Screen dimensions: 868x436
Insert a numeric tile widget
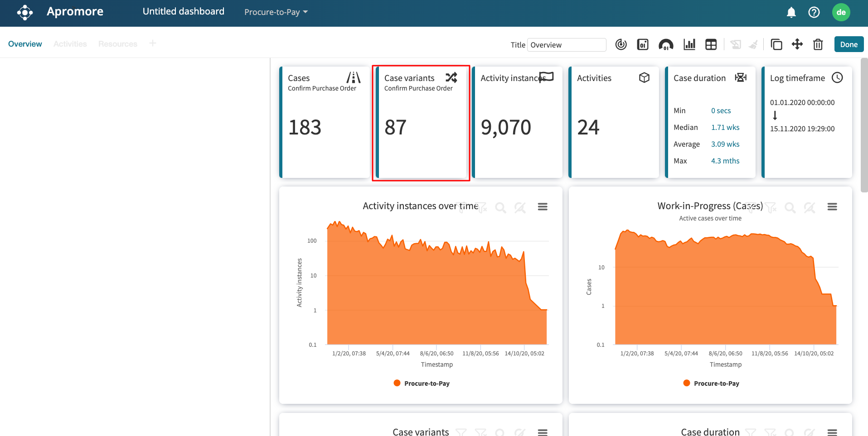point(643,44)
